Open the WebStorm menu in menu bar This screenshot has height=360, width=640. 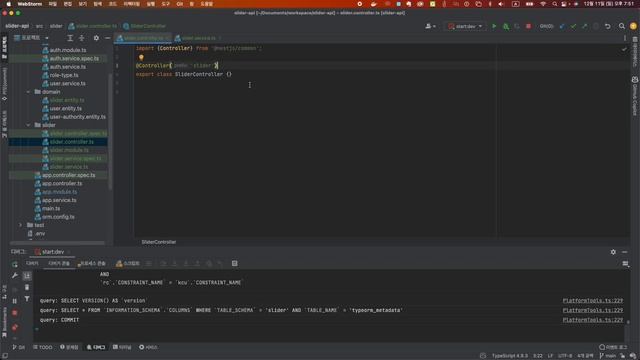pos(30,4)
